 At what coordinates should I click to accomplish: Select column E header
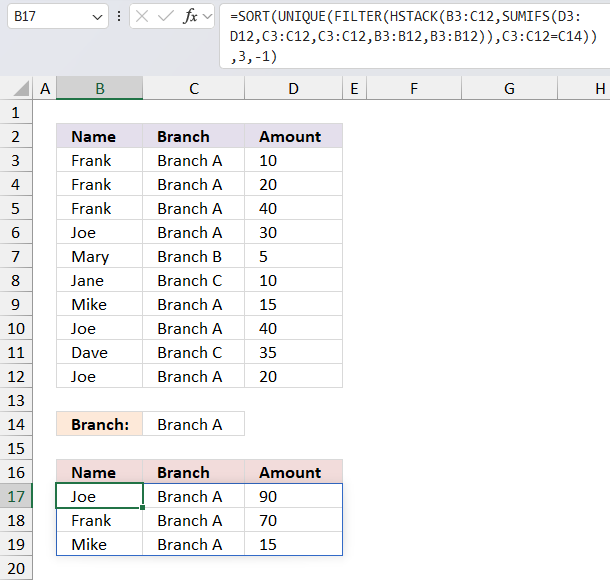[x=354, y=88]
